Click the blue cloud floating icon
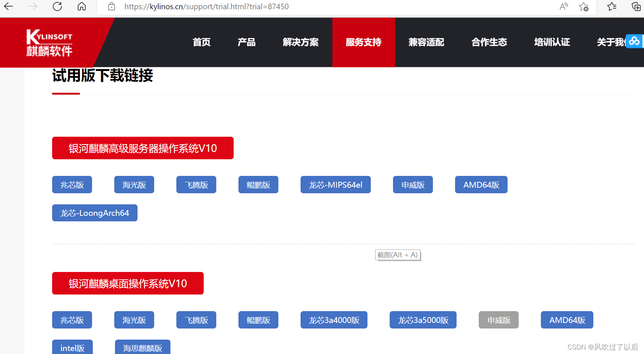 coord(634,41)
